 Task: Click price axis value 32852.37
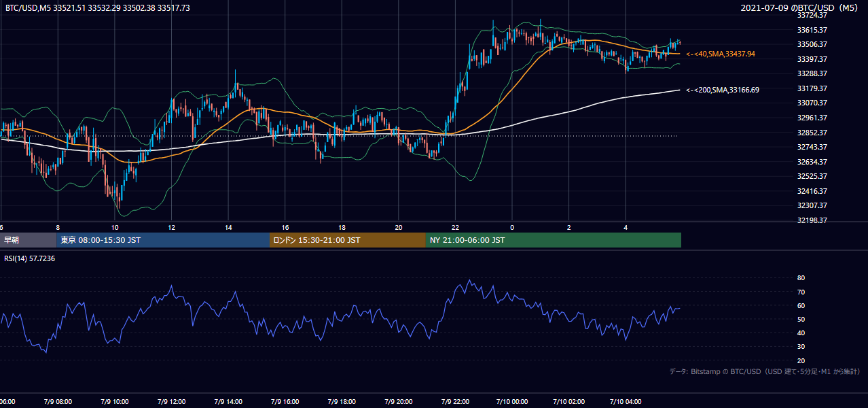pos(812,133)
